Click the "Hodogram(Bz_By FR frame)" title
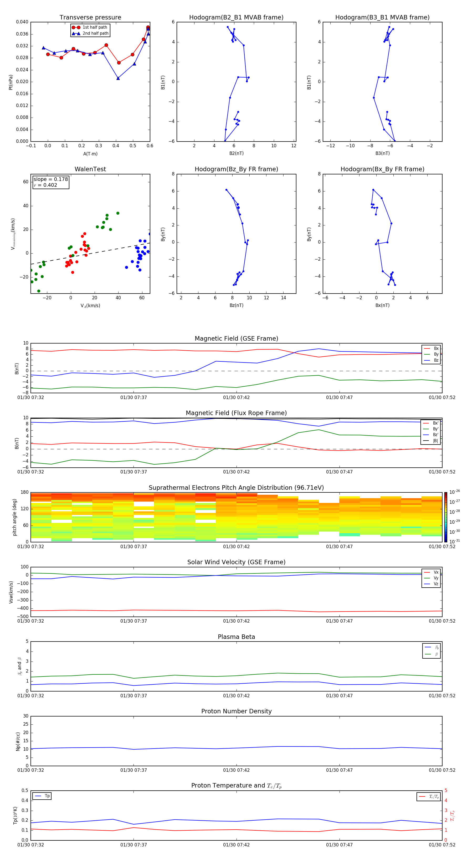Screen dimensions: 473x868 tap(236, 169)
